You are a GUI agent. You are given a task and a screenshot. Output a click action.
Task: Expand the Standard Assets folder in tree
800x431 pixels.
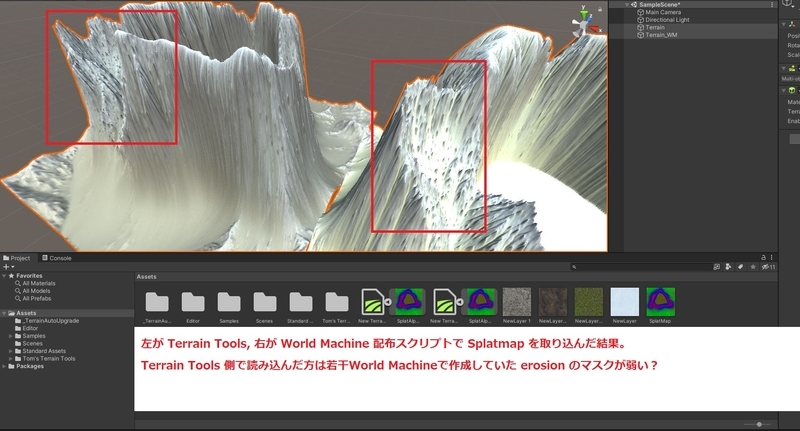pos(11,351)
